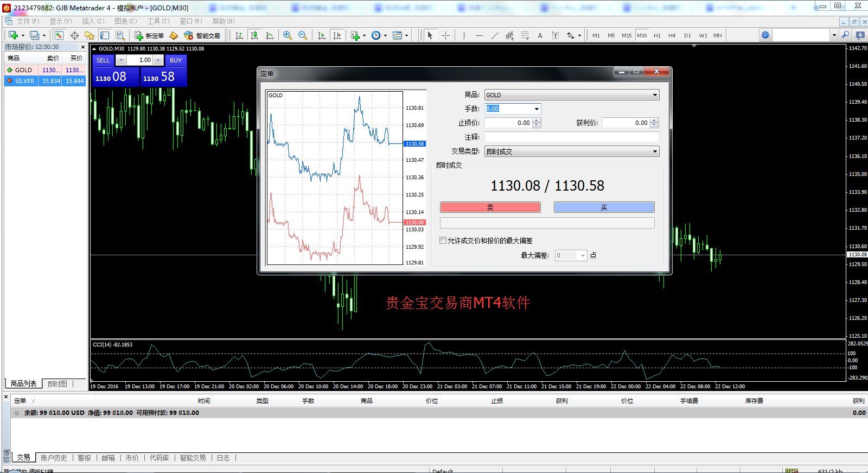Viewport: 868px width, 473px height.
Task: Toggle the Market Watch window icon
Action: click(x=59, y=35)
